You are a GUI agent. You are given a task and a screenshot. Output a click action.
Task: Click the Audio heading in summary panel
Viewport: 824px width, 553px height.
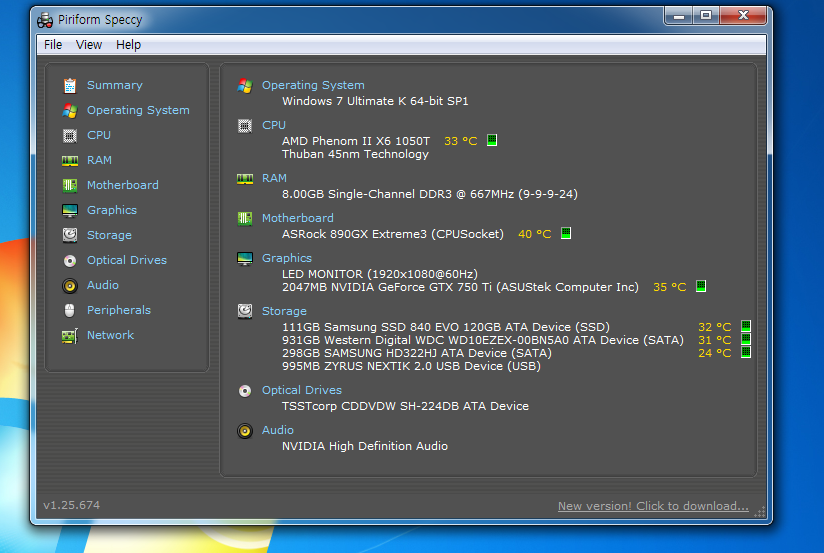click(x=277, y=430)
